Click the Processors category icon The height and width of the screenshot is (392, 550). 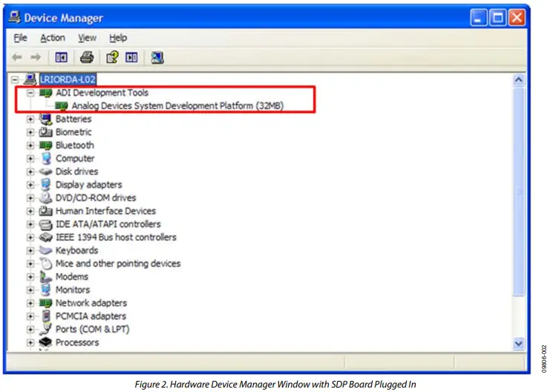[x=45, y=342]
